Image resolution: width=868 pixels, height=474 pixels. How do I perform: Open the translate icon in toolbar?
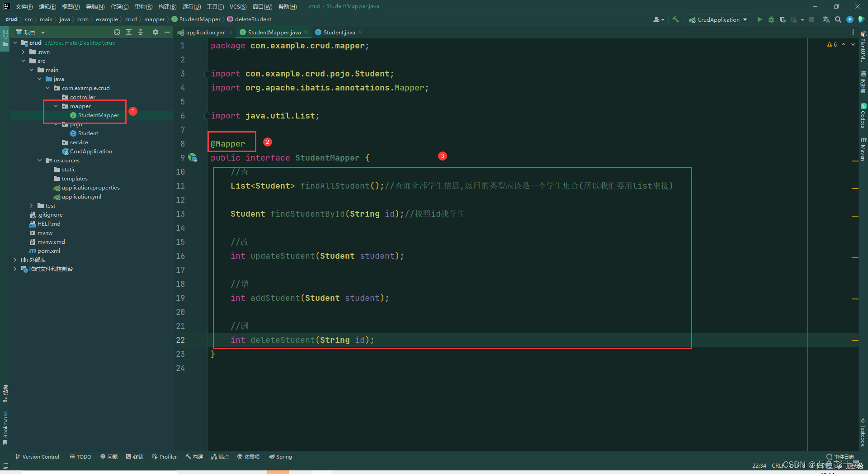(826, 19)
